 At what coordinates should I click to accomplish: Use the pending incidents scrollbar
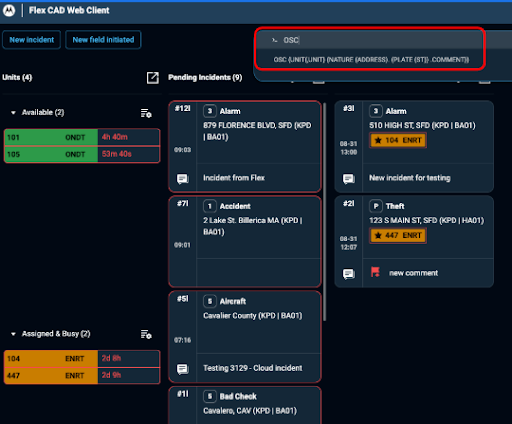tap(325, 212)
